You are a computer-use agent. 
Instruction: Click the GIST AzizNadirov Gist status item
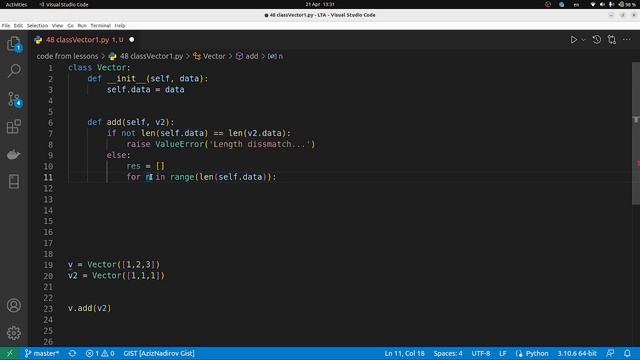159,353
